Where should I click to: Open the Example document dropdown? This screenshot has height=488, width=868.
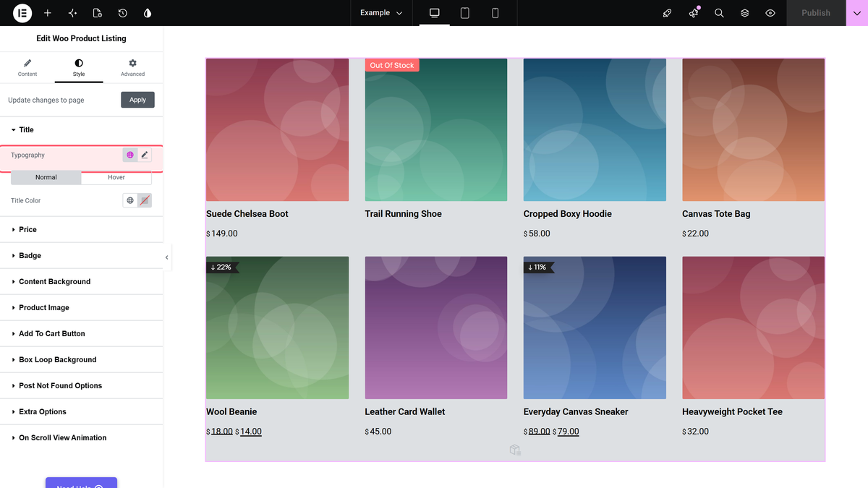click(x=381, y=13)
